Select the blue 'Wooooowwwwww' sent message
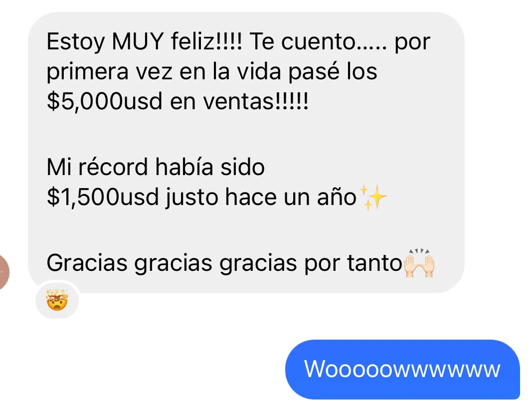Screen dimensions: 532x401 [x=402, y=369]
